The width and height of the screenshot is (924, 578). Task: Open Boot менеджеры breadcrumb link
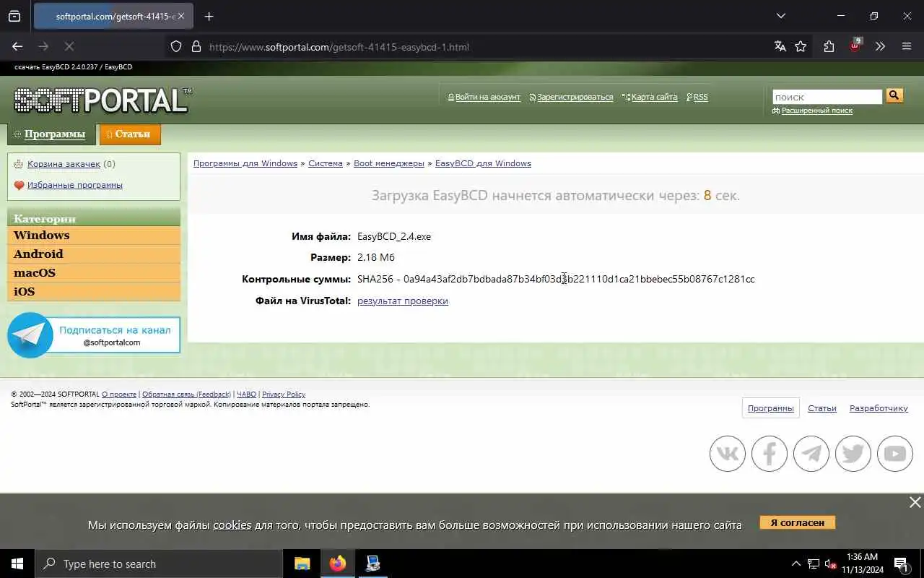point(389,163)
